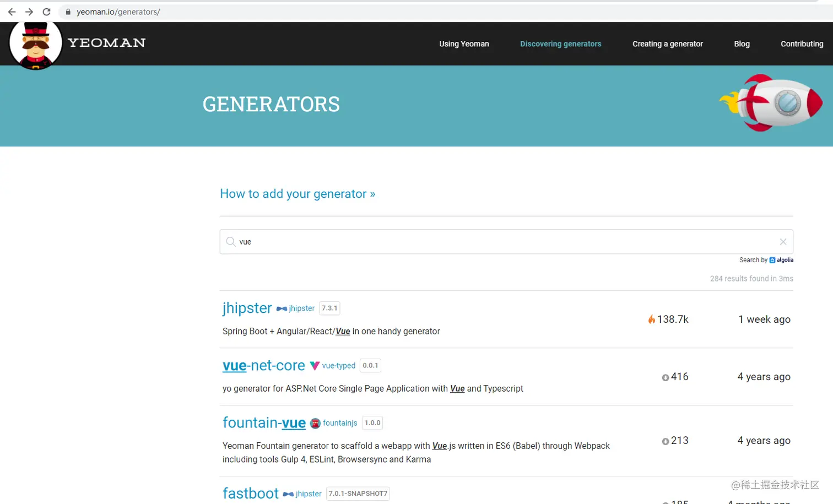The image size is (833, 504).
Task: Open the vue-net-core generator link
Action: point(263,366)
